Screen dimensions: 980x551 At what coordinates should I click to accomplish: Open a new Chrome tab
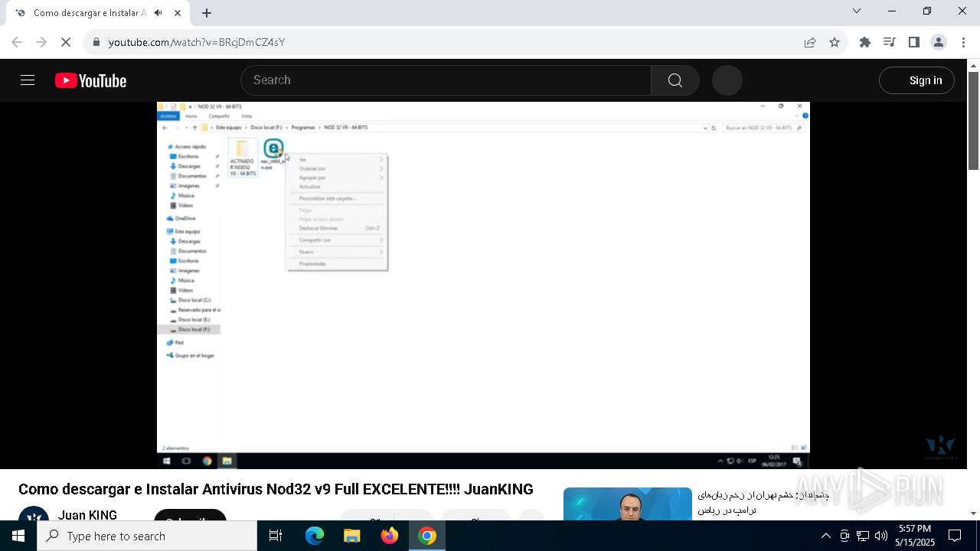tap(207, 13)
